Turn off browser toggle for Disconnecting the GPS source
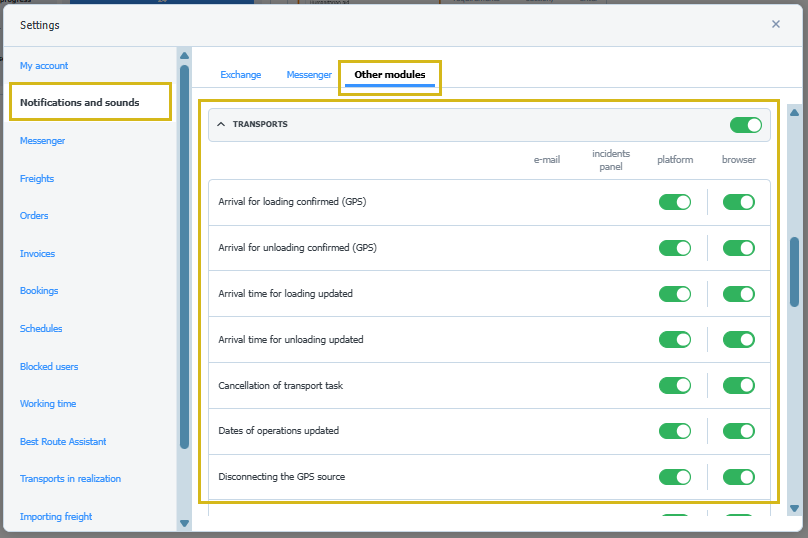808x538 pixels. point(738,477)
